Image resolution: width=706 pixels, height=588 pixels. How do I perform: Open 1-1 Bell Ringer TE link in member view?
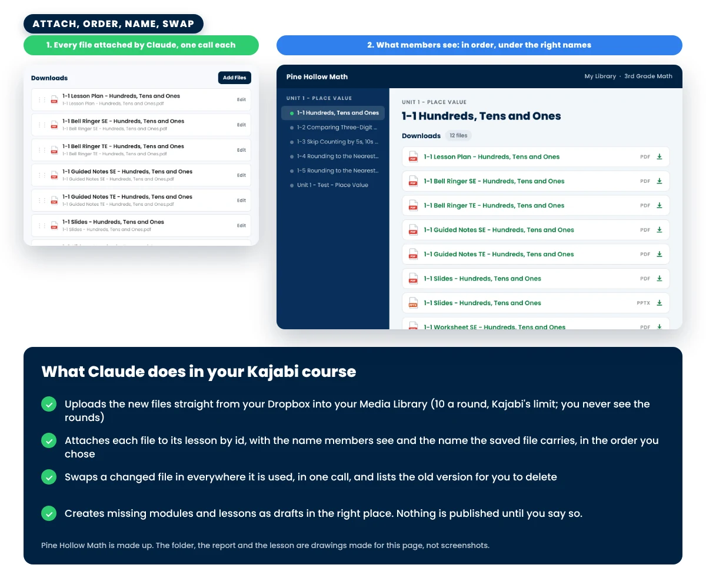pyautogui.click(x=494, y=206)
